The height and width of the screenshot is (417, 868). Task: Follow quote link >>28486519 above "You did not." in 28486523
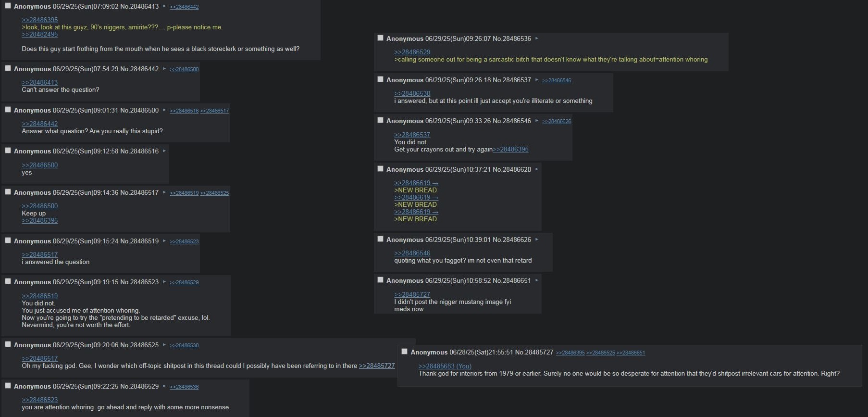pyautogui.click(x=39, y=296)
